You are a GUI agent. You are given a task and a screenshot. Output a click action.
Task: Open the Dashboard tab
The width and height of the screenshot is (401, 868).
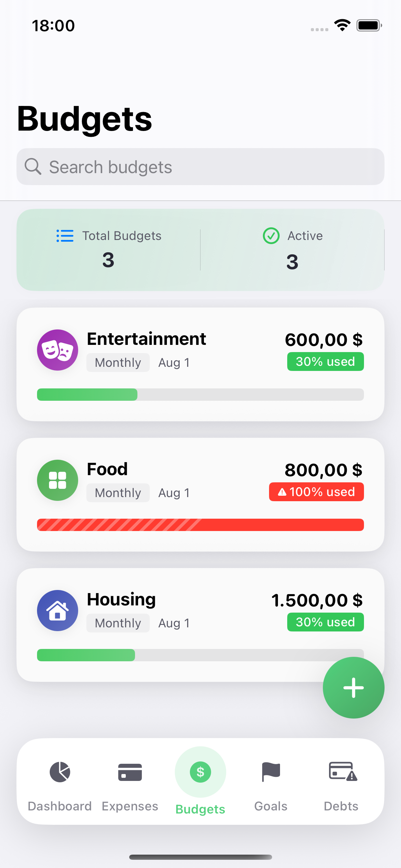(60, 785)
